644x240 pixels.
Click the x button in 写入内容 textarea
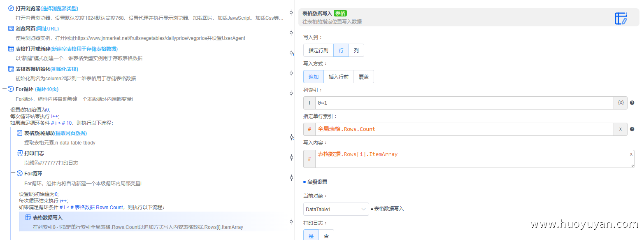tap(631, 154)
